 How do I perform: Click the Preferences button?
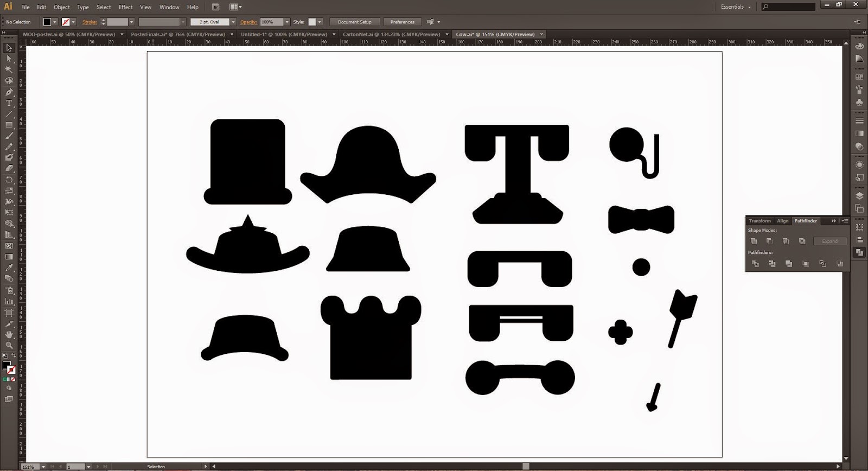click(402, 22)
